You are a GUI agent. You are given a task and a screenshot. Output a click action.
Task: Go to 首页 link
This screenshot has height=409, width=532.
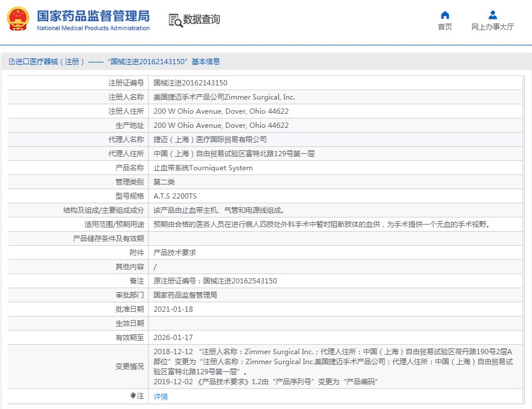(445, 27)
